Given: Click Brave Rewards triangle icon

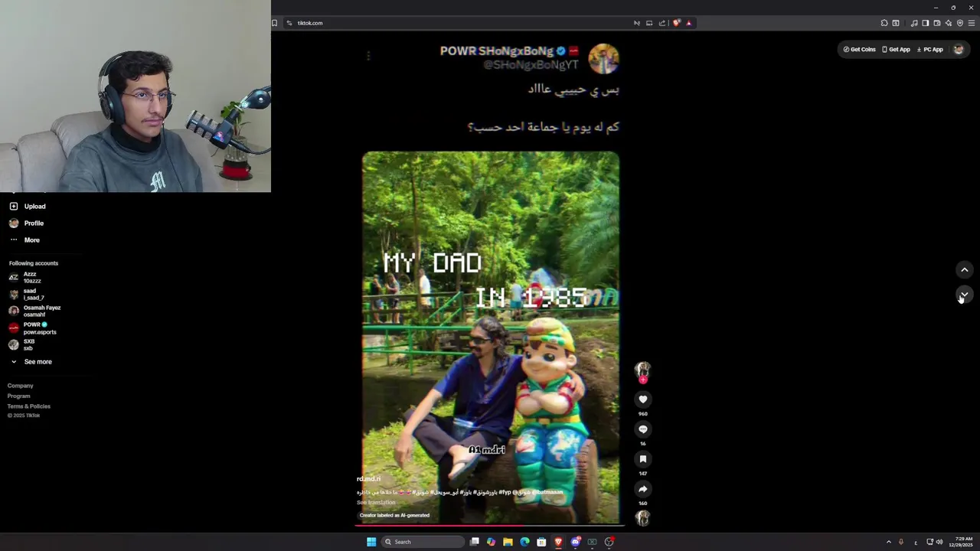Looking at the screenshot, I should 688,23.
